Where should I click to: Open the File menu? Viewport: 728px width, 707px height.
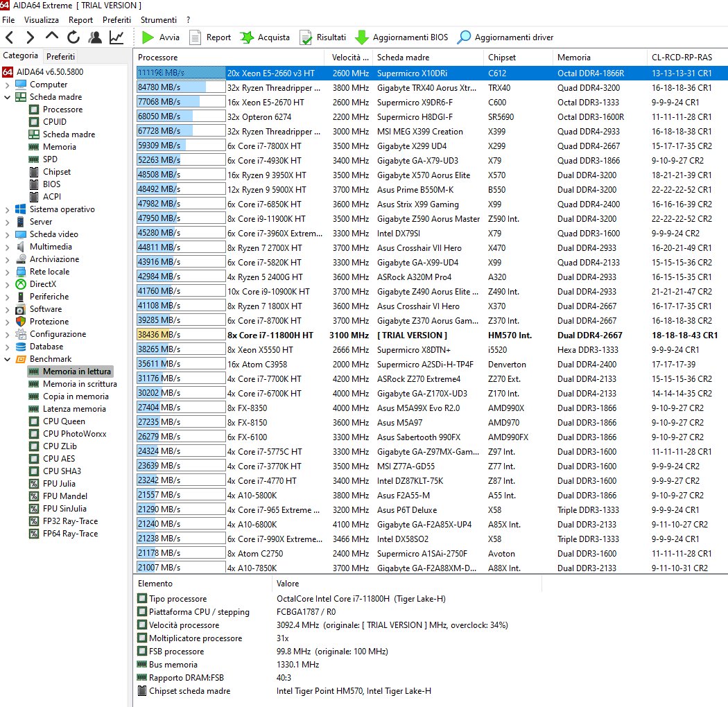[8, 20]
